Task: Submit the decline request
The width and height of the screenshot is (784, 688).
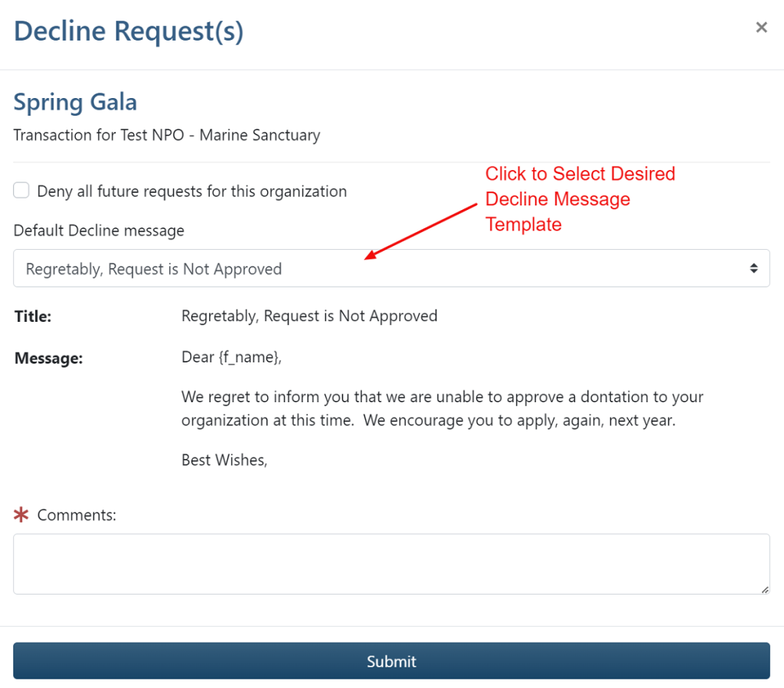Action: click(392, 661)
